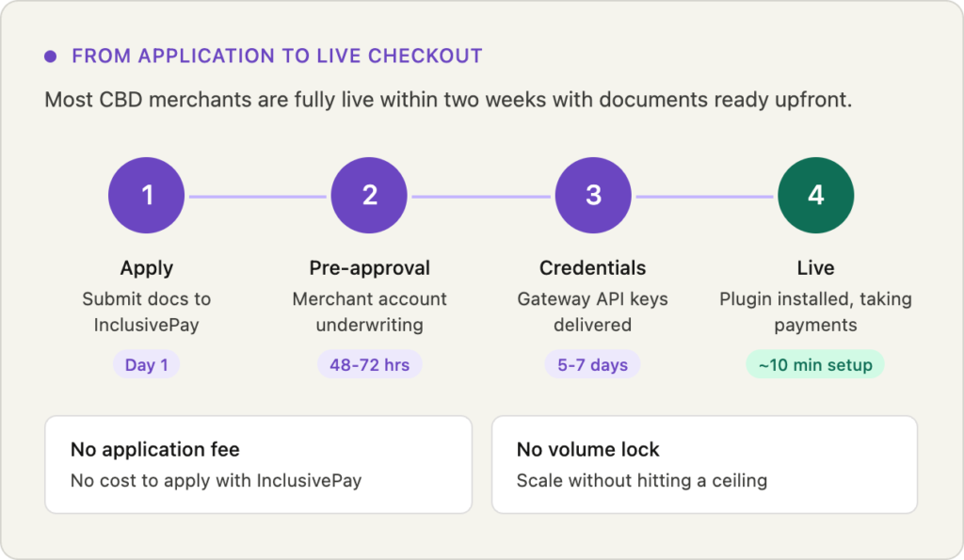The image size is (964, 560).
Task: Click the ~10 min setup badge
Action: (815, 364)
